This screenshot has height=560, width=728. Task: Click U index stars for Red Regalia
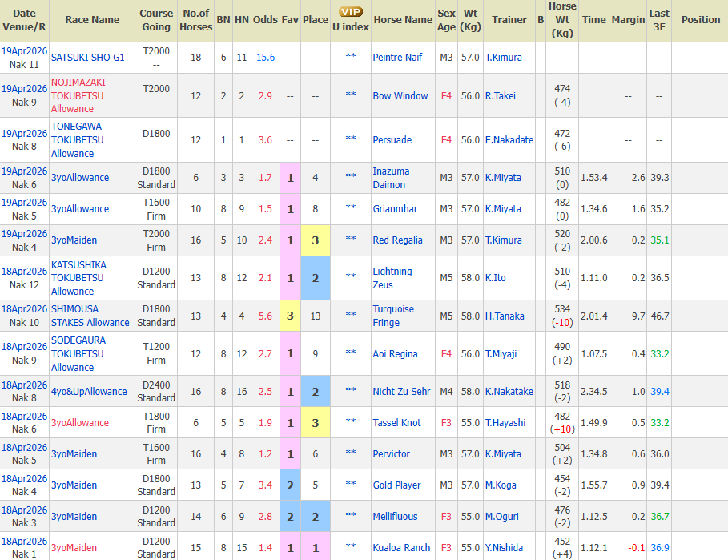click(x=351, y=239)
